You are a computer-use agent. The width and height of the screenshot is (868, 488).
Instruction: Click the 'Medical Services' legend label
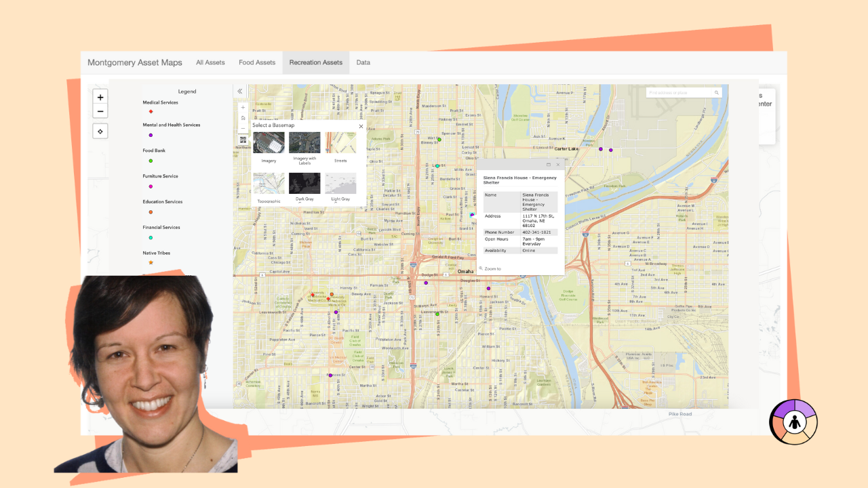[x=160, y=103]
